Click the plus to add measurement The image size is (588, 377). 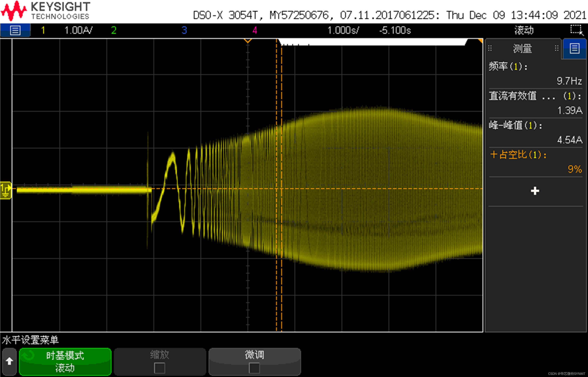click(x=535, y=191)
